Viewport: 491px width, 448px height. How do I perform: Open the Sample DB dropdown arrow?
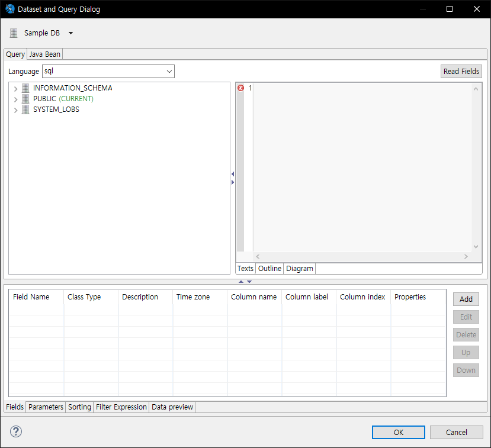[70, 33]
